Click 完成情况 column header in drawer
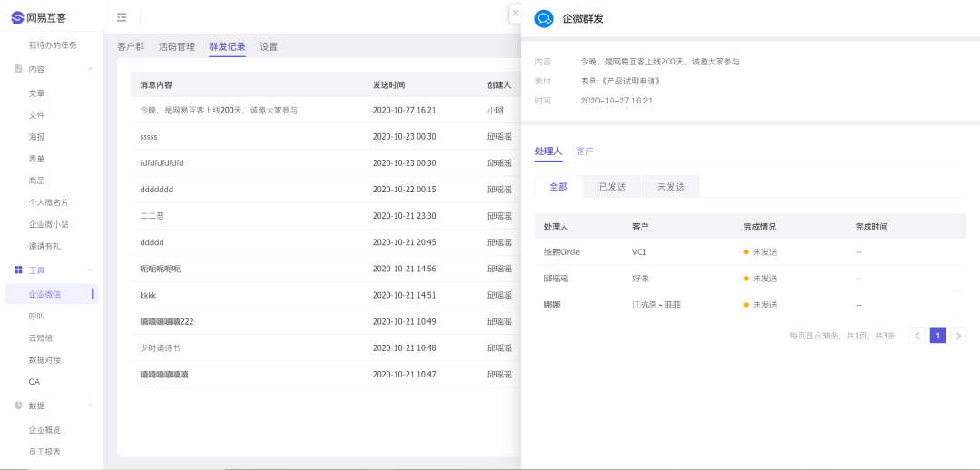Image resolution: width=980 pixels, height=470 pixels. (759, 226)
